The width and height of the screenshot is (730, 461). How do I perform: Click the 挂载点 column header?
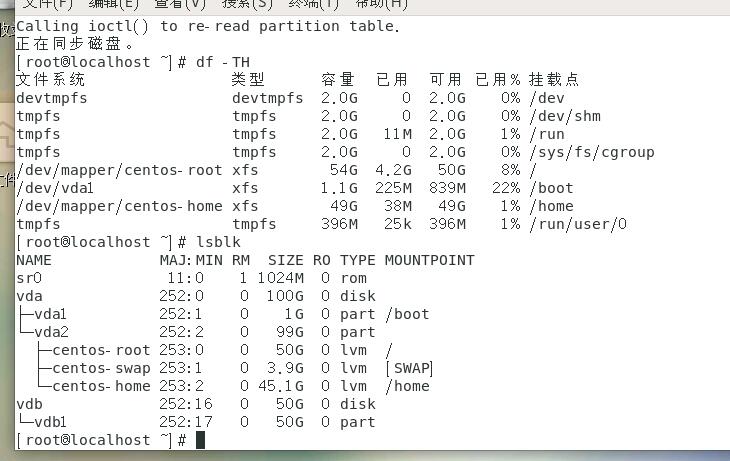553,80
